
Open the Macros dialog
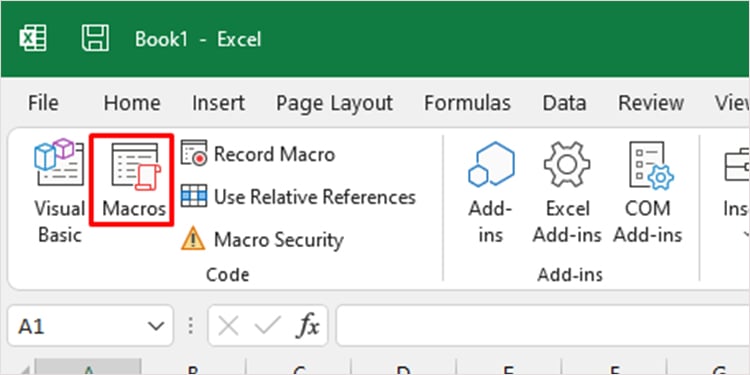click(x=132, y=179)
